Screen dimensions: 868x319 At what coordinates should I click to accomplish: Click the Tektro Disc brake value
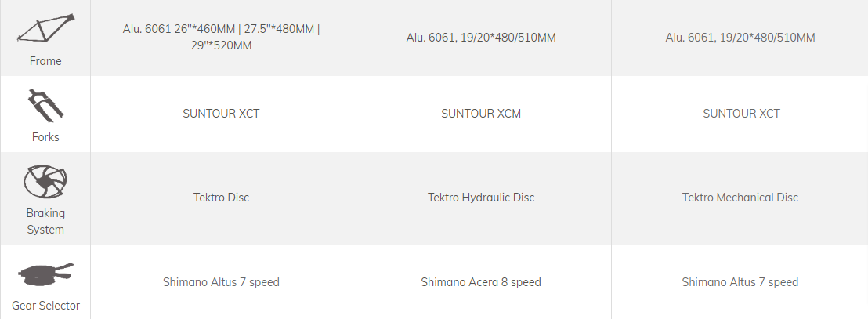(221, 198)
